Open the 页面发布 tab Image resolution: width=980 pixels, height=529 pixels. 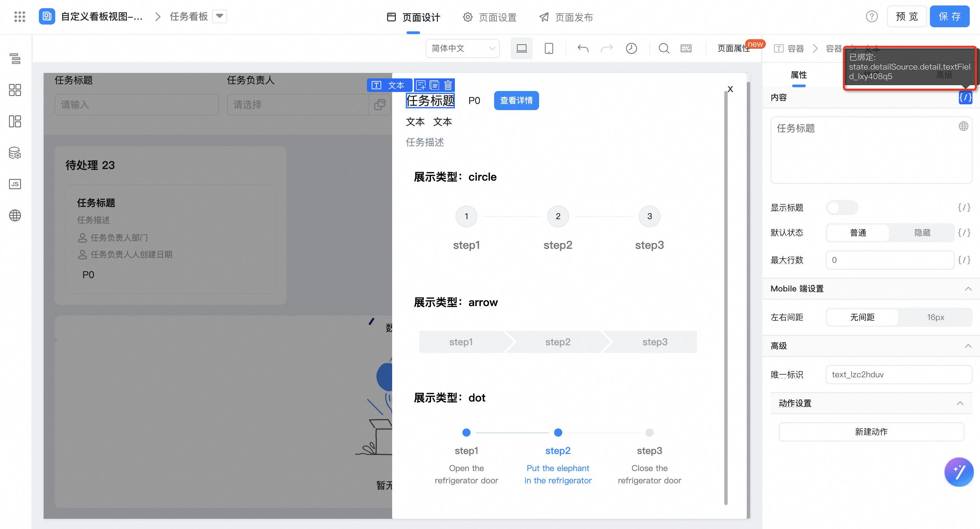pos(566,17)
